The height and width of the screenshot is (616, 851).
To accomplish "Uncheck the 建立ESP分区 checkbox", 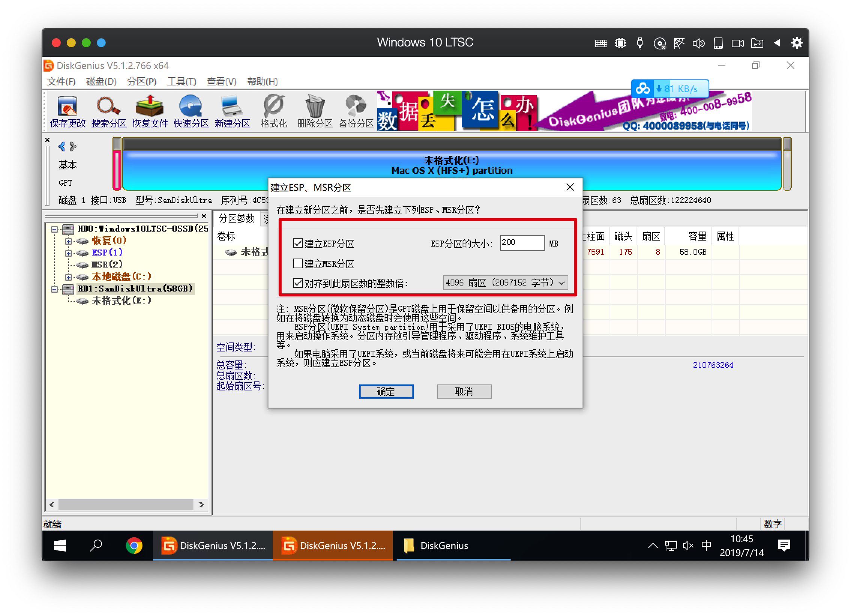I will tap(298, 243).
